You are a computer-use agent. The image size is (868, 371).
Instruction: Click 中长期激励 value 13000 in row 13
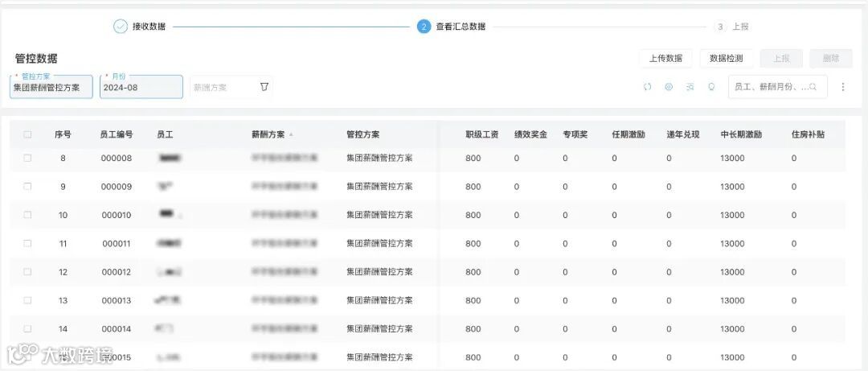click(x=732, y=300)
